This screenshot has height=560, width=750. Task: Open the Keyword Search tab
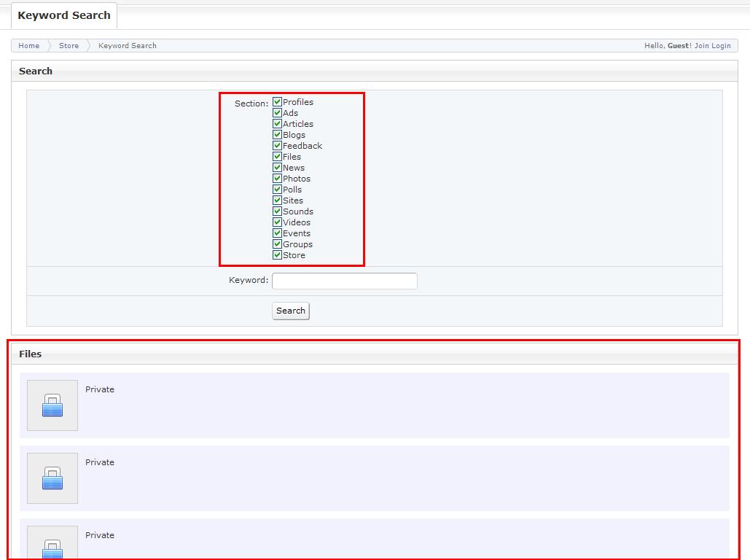tap(64, 15)
